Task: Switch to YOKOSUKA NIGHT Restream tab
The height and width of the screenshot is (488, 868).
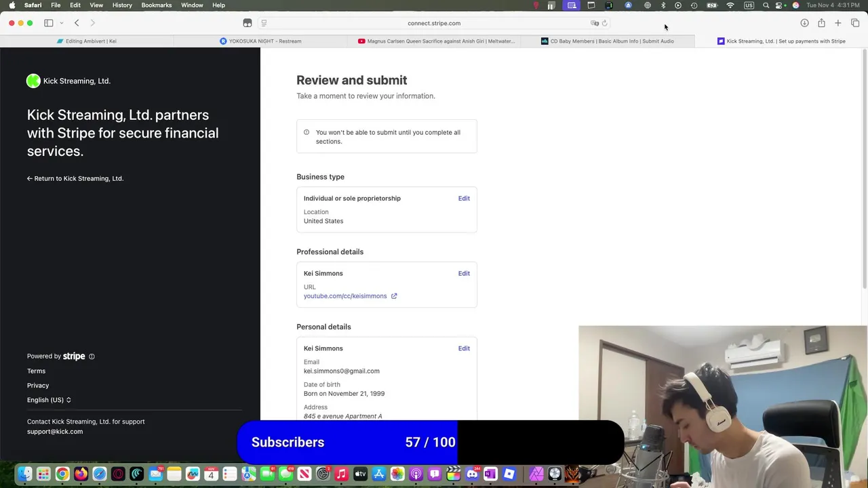Action: (260, 41)
